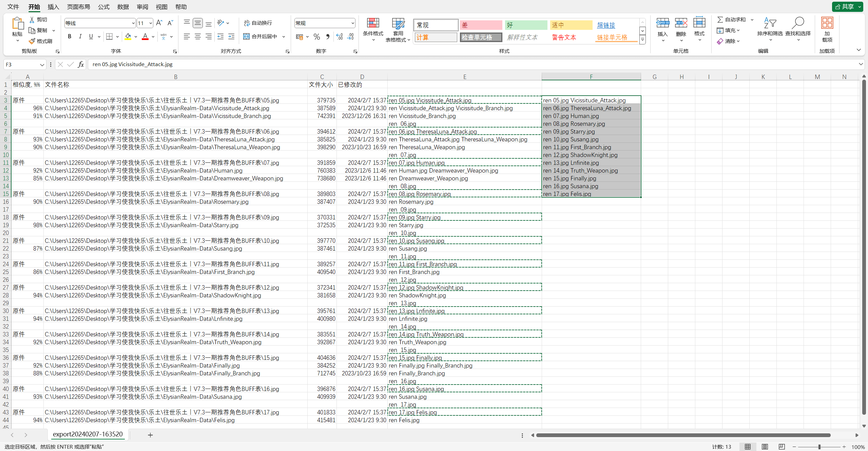Toggle right text alignment
Image resolution: width=868 pixels, height=451 pixels.
point(209,37)
